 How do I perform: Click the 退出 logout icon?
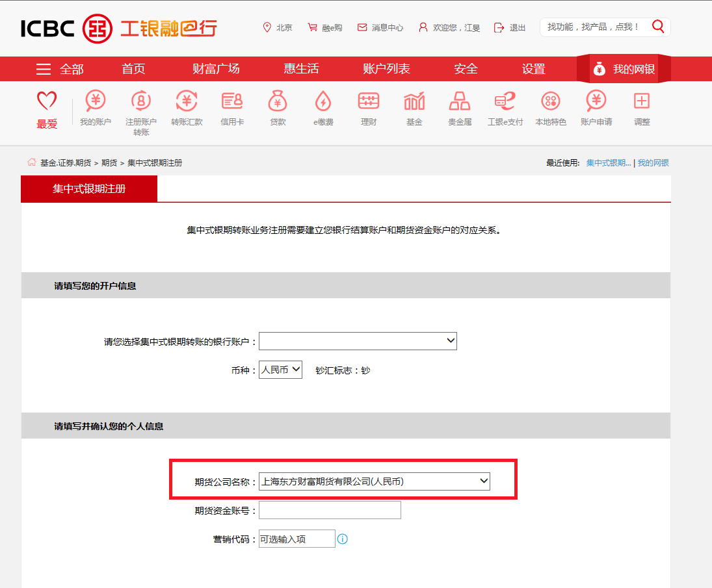click(499, 27)
